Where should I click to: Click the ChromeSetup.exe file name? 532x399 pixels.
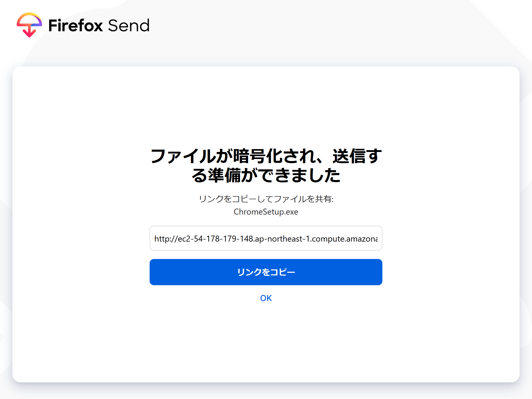point(266,212)
